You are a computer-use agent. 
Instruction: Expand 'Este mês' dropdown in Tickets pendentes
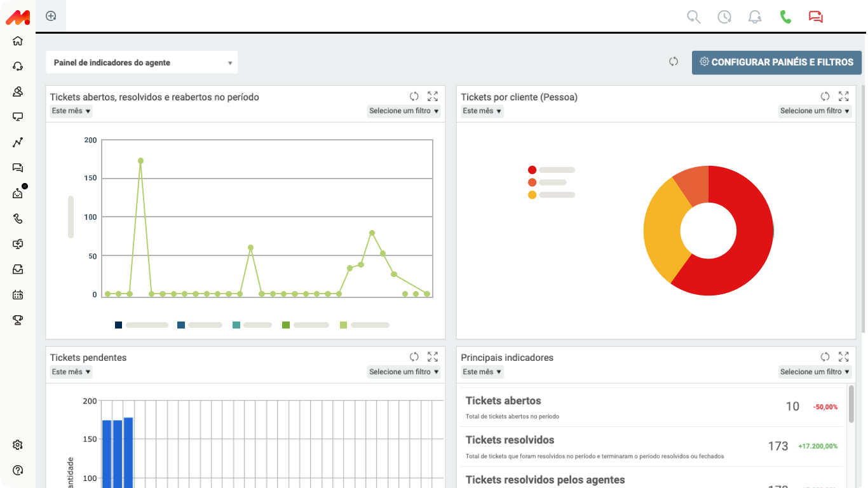(x=71, y=372)
